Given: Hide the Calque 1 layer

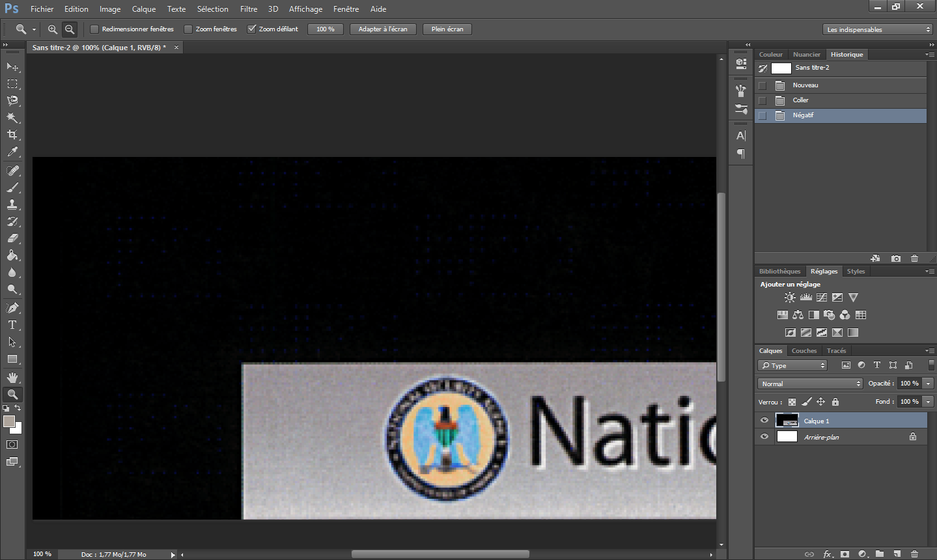Looking at the screenshot, I should [x=764, y=421].
